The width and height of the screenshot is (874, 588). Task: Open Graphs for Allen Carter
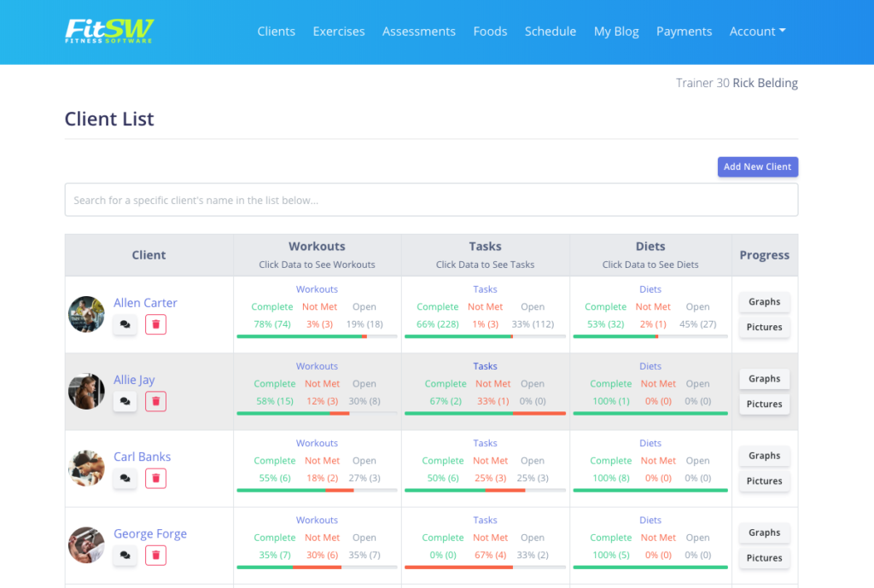tap(764, 302)
